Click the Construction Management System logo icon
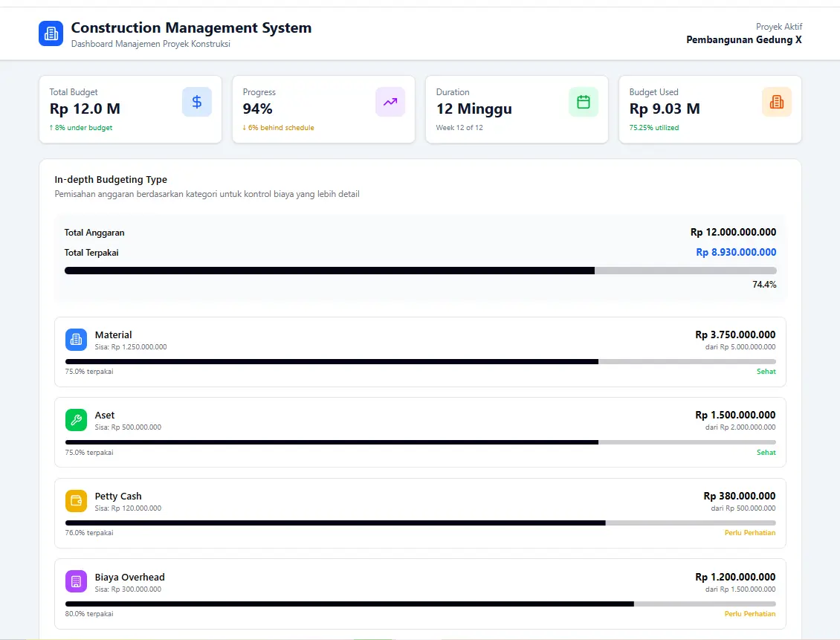Image resolution: width=840 pixels, height=640 pixels. 51,33
